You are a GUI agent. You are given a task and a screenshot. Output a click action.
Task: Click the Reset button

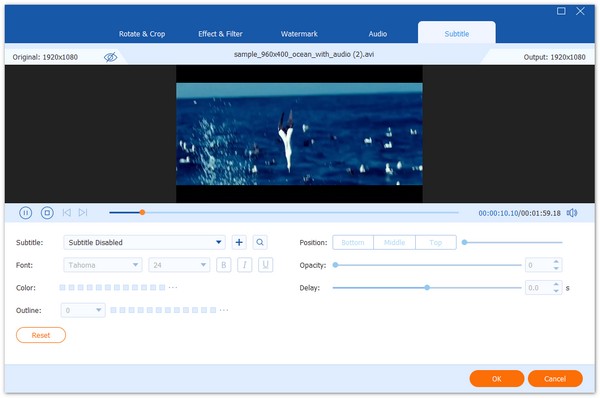[41, 335]
